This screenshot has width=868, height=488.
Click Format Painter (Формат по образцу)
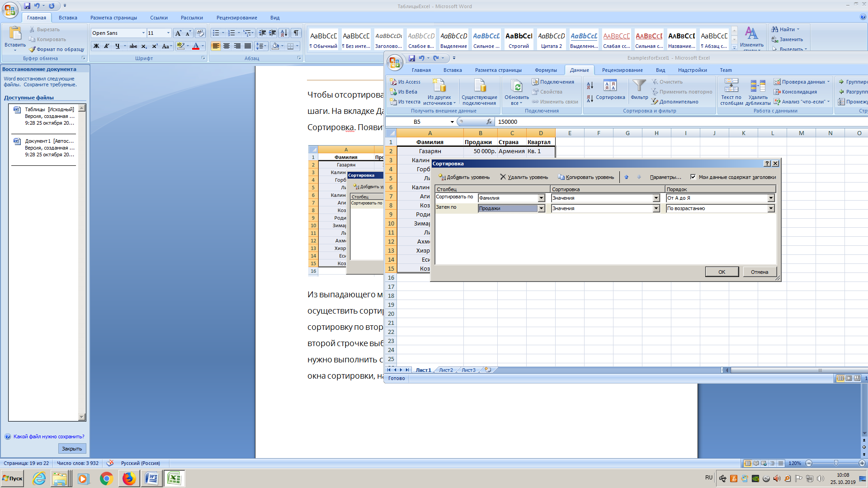coord(57,49)
